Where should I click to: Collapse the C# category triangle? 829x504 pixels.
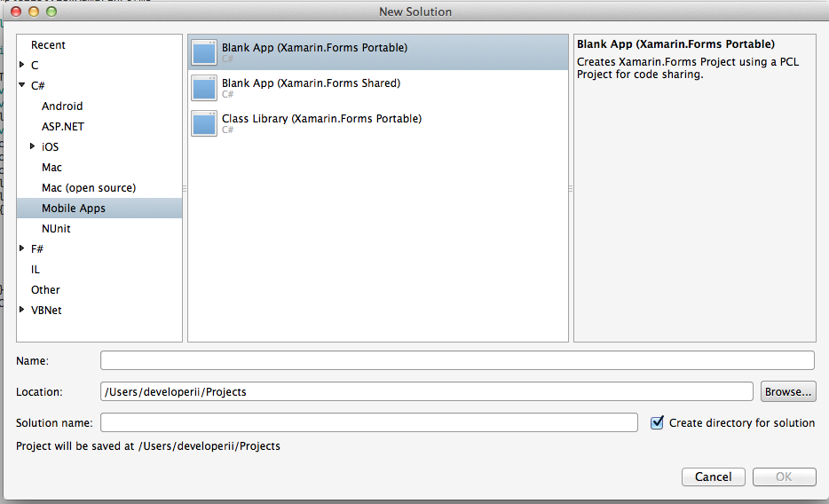pyautogui.click(x=21, y=84)
